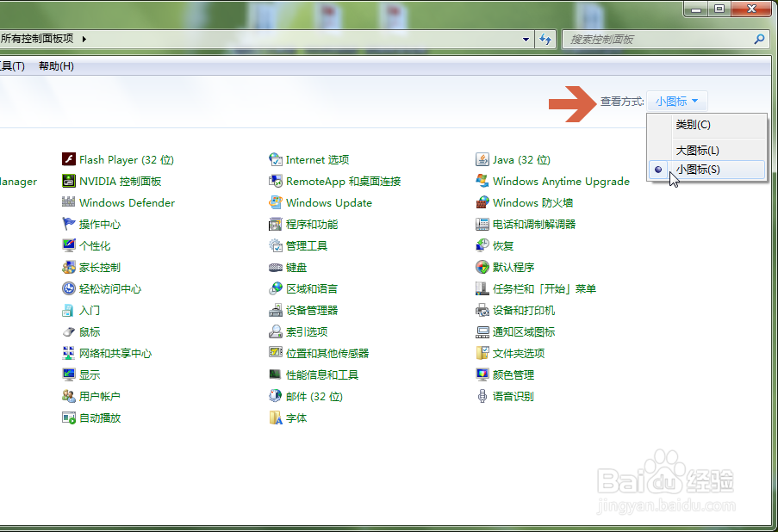Open the 用户帐户 icon
The image size is (778, 532).
pos(68,396)
